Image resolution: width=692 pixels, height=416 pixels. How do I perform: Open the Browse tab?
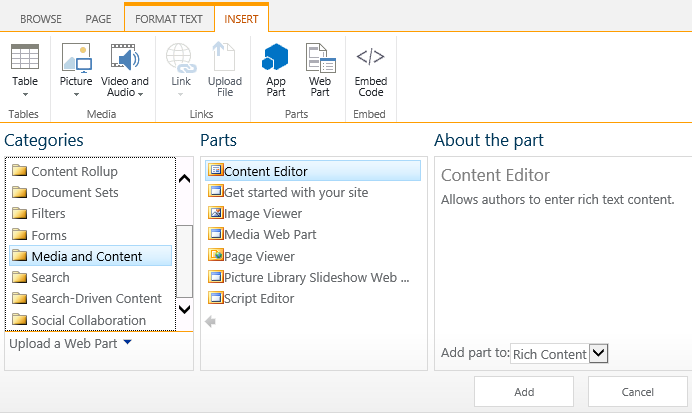pos(40,18)
